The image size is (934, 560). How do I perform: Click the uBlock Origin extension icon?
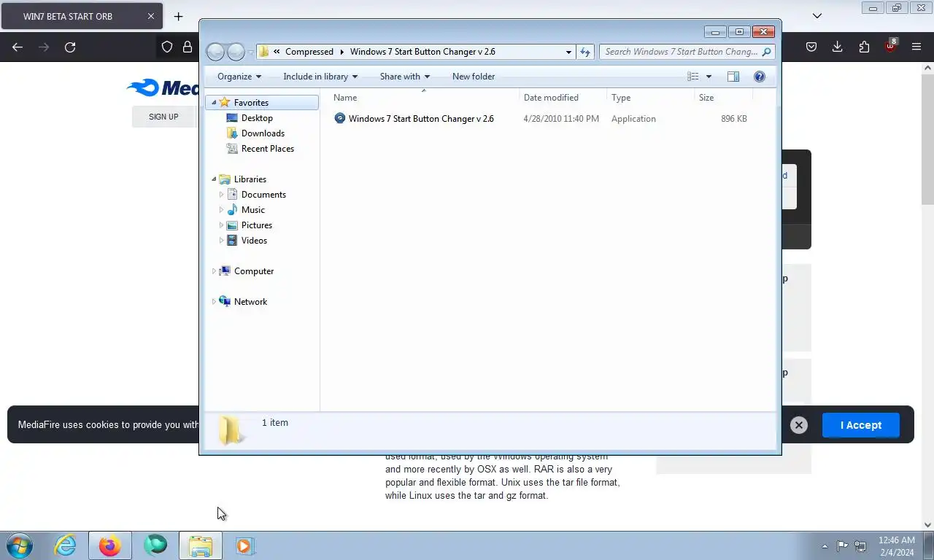click(891, 47)
